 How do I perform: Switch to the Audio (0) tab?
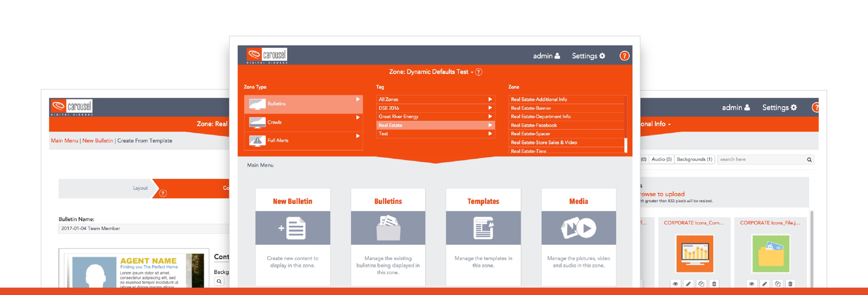(661, 159)
